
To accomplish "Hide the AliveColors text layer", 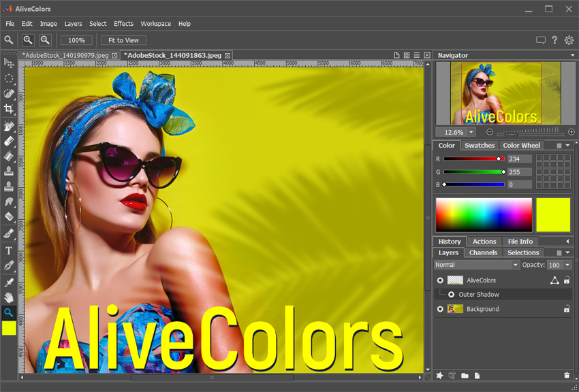I will point(440,280).
